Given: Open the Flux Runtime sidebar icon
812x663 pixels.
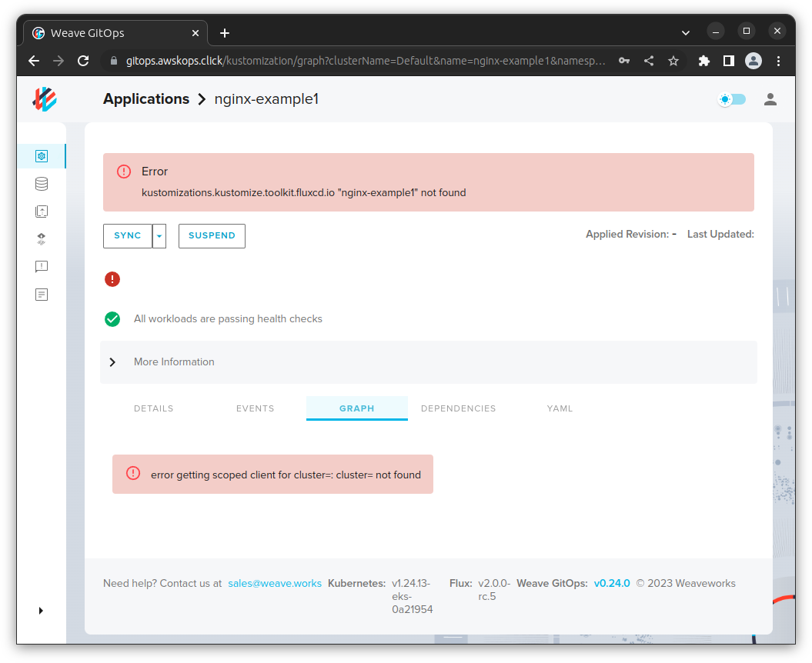Looking at the screenshot, I should pyautogui.click(x=42, y=238).
